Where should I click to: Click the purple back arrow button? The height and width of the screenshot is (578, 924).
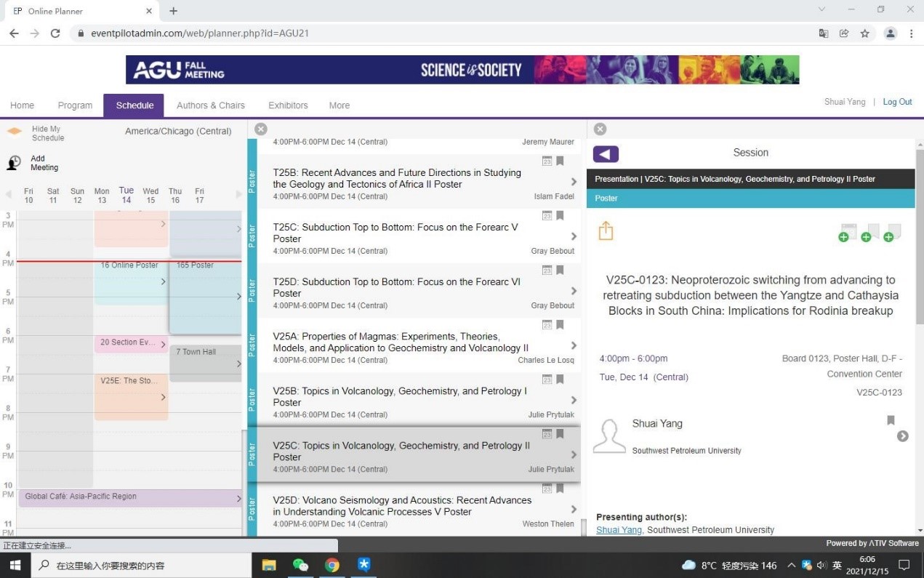tap(606, 153)
